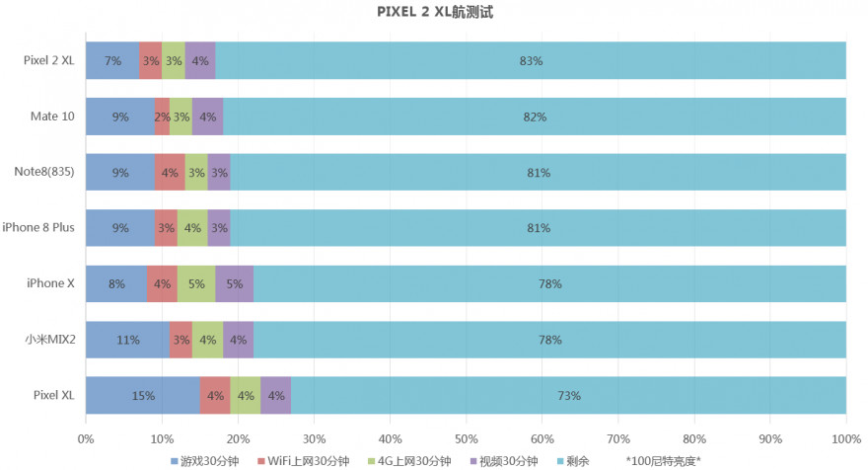Screen dimensions: 868x470
Task: Click the chart title PIXEL 2 XL航测试
Action: coord(435,12)
